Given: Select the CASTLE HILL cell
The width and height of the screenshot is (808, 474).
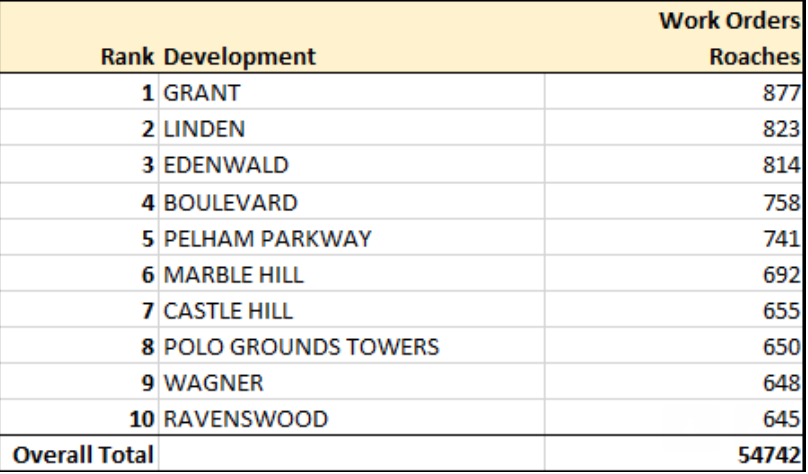Looking at the screenshot, I should point(351,310).
